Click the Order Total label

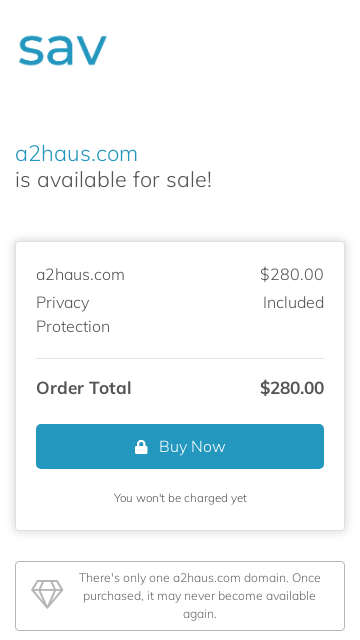(84, 388)
